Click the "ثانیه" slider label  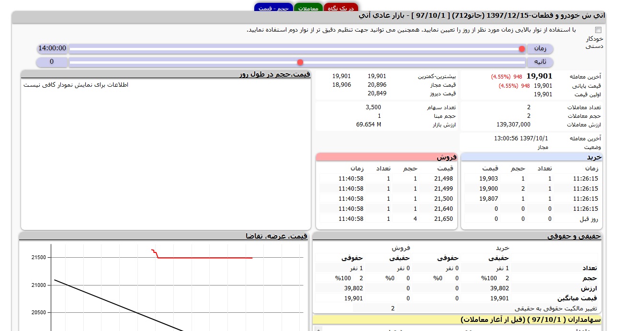(x=540, y=62)
